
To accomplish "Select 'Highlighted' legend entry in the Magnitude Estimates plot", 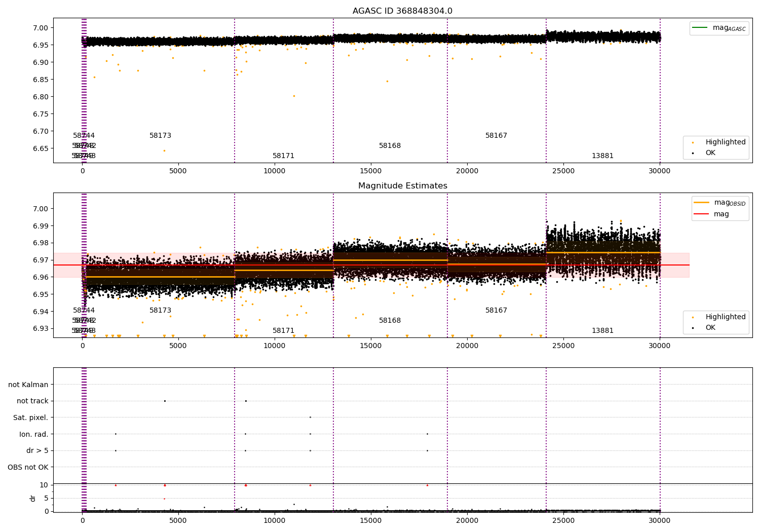I will coord(726,317).
